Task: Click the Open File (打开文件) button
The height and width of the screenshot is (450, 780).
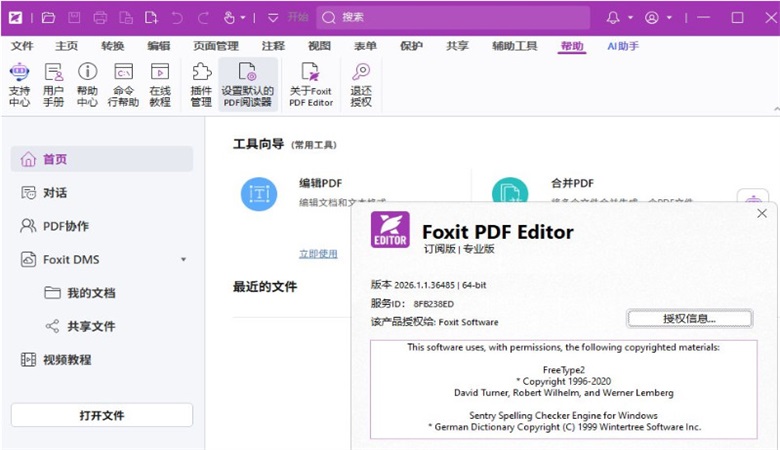Action: pos(102,415)
